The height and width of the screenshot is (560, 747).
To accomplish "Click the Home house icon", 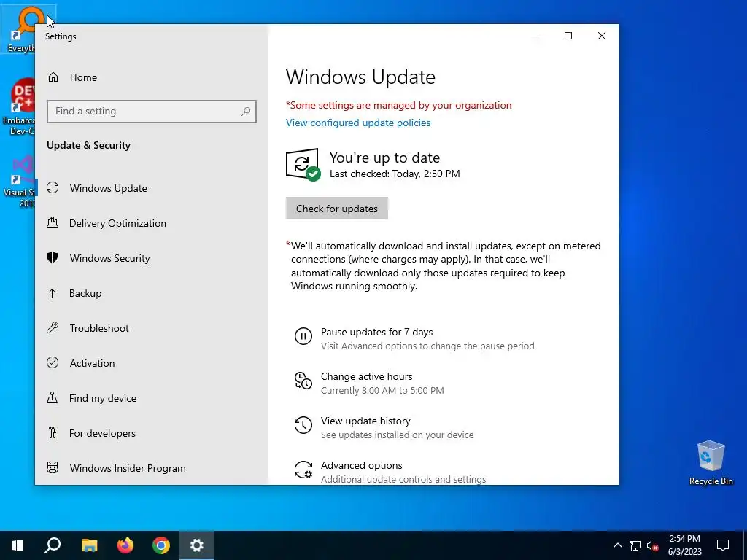I will (x=53, y=77).
